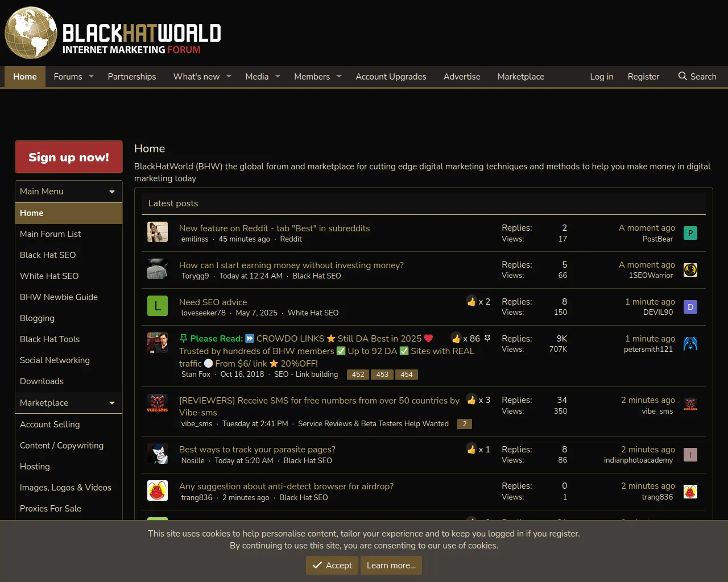Click the sticky pin icon beside x 86
The height and width of the screenshot is (582, 728).
click(487, 338)
